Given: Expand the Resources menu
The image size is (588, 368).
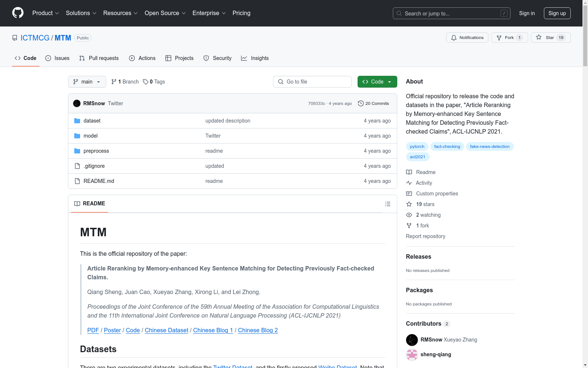Looking at the screenshot, I should 121,13.
